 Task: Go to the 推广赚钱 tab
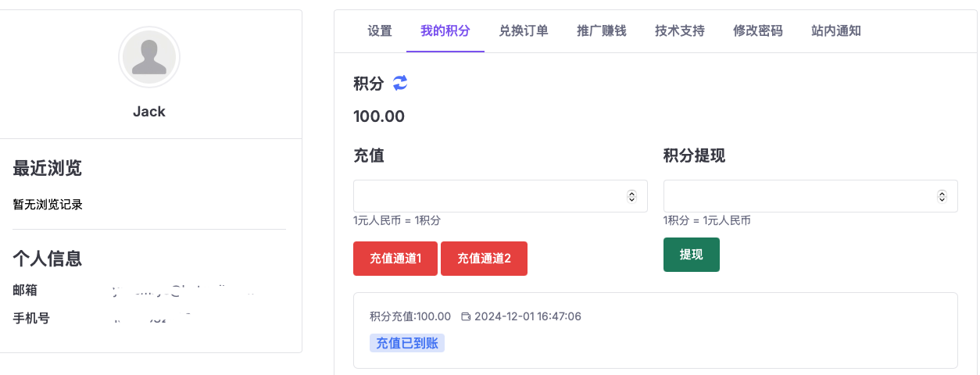(602, 31)
